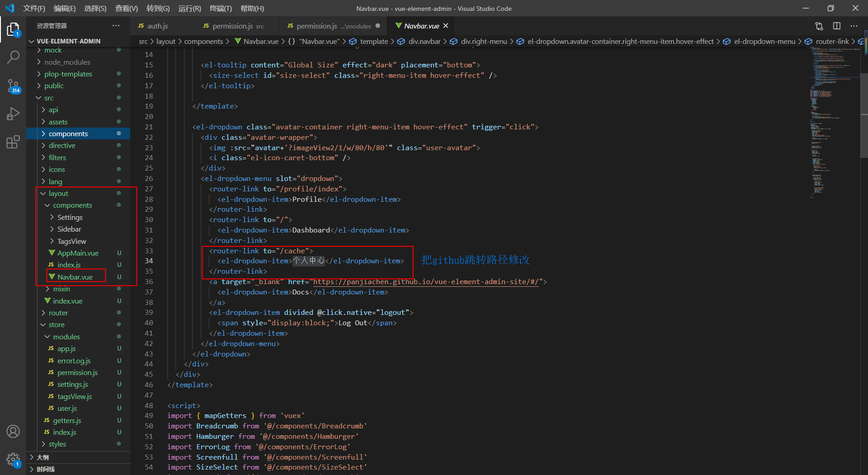Click the VS Code logo icon
Screen dimensions: 868x475
pos(9,8)
